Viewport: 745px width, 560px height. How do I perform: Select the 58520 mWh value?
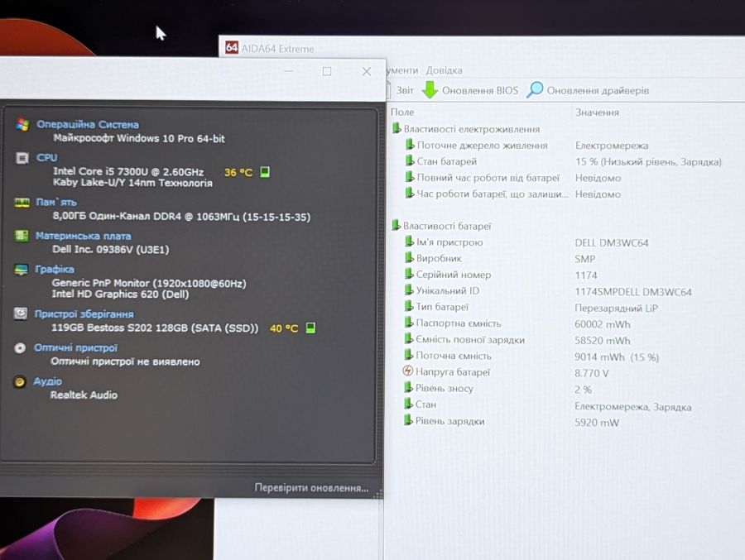(603, 341)
